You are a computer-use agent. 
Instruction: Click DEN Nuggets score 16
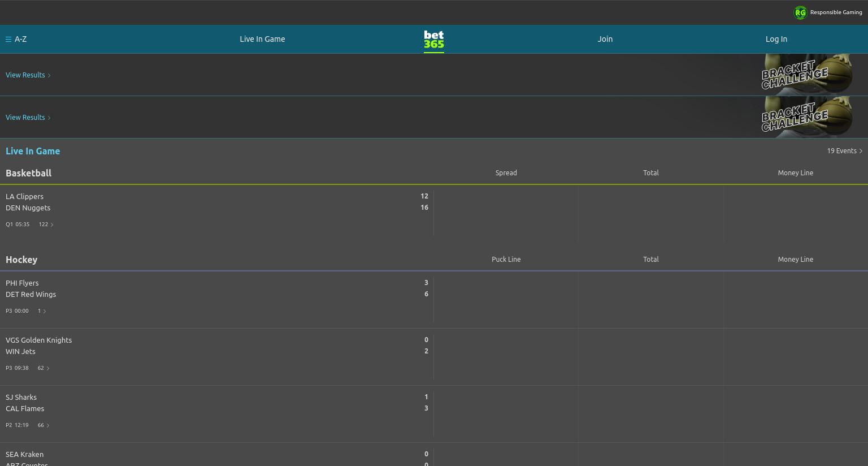424,208
